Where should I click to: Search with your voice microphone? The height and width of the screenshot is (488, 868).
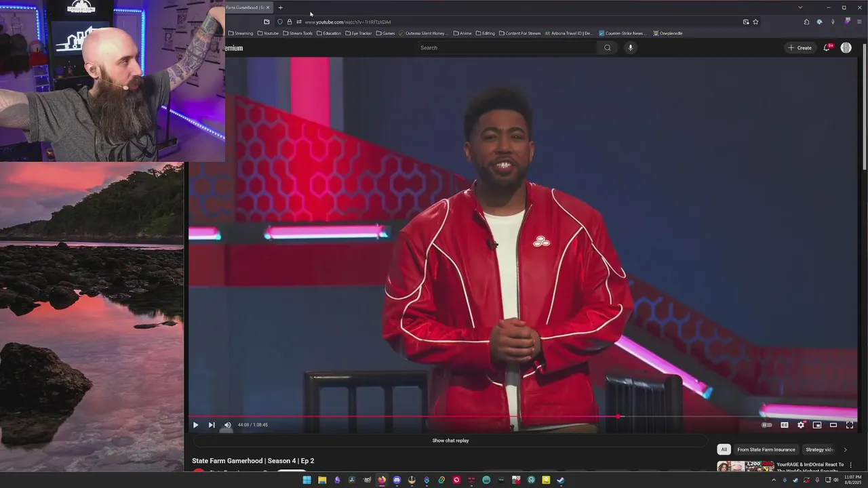coord(630,47)
